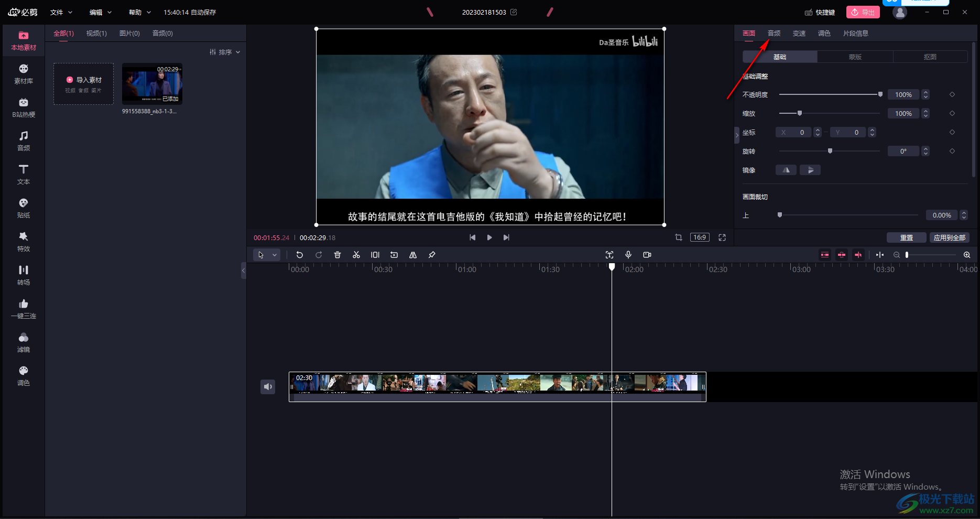Toggle the first pink track magnet button
The width and height of the screenshot is (980, 519).
825,255
